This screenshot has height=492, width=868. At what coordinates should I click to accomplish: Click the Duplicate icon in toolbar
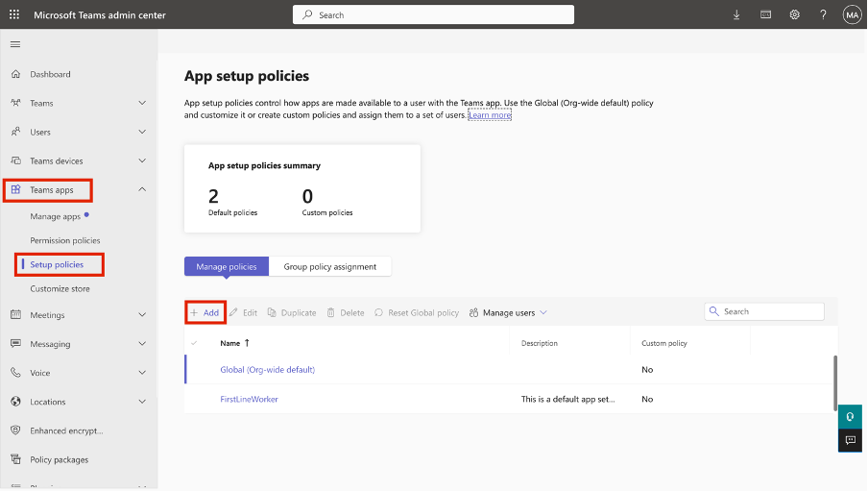tap(272, 312)
